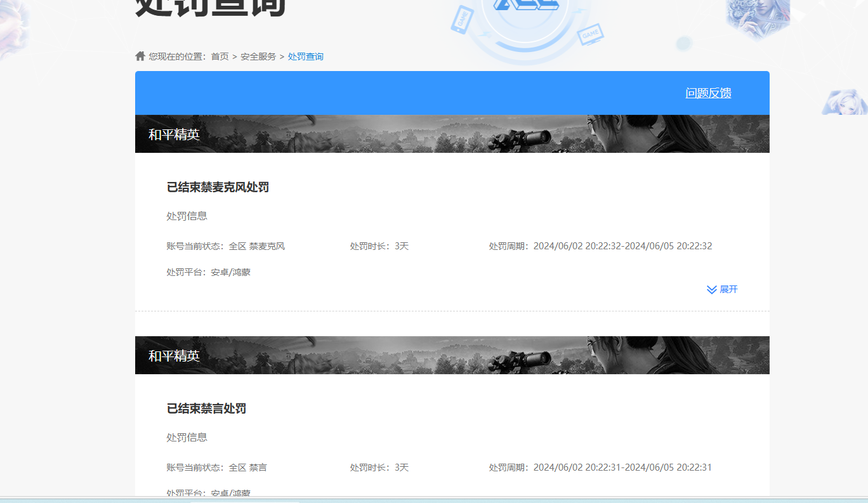Click the home icon in the breadcrumb
Screen dimensions: 868x503
(140, 56)
